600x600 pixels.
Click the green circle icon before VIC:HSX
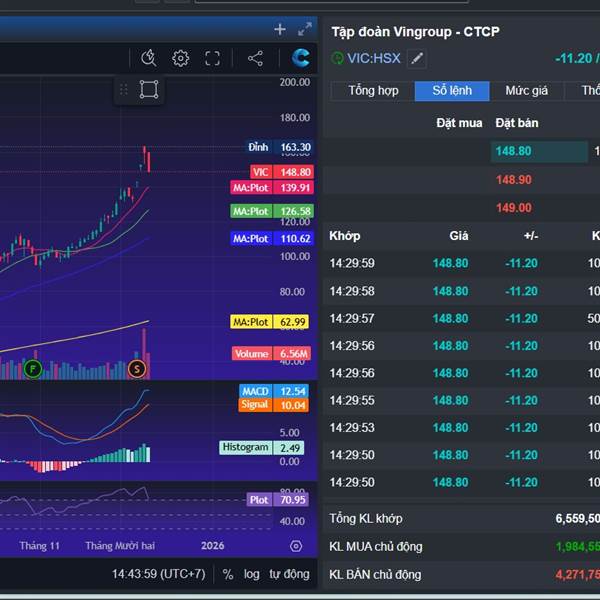(337, 59)
